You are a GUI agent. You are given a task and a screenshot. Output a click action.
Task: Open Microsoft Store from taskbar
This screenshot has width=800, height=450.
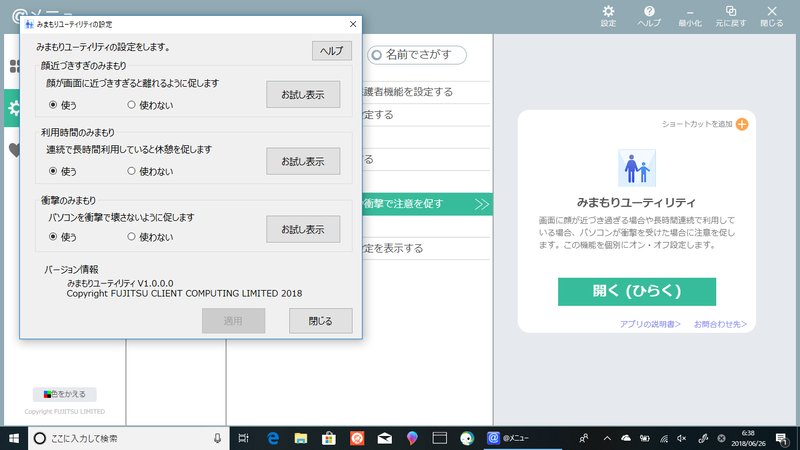pos(329,438)
